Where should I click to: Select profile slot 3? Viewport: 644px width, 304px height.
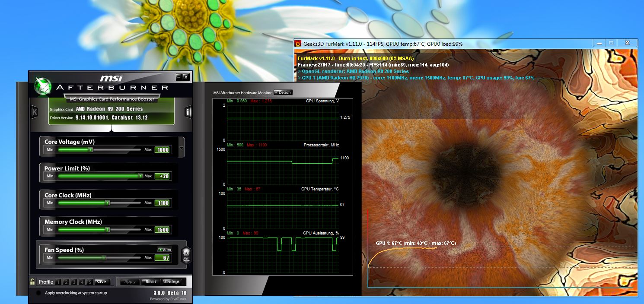74,282
